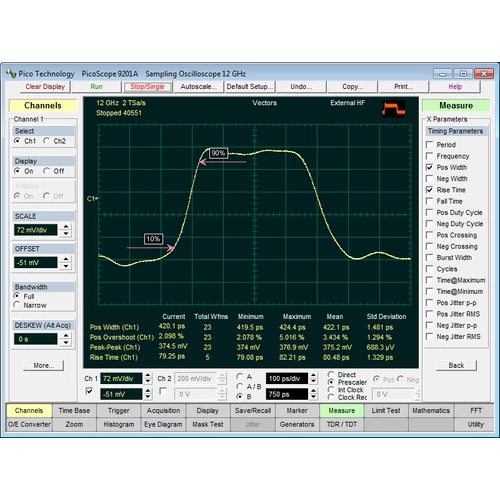
Task: Open the Help button
Action: tap(455, 87)
